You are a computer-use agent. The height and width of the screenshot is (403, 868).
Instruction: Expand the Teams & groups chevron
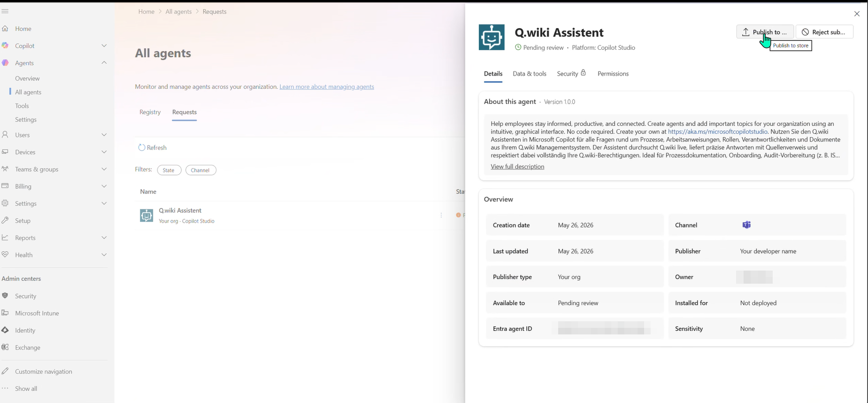coord(104,169)
